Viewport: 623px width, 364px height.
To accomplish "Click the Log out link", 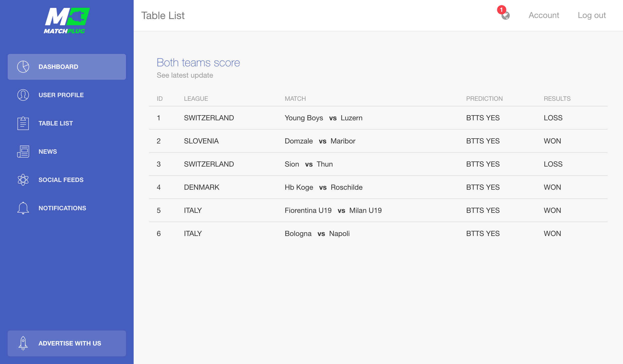I will click(592, 15).
